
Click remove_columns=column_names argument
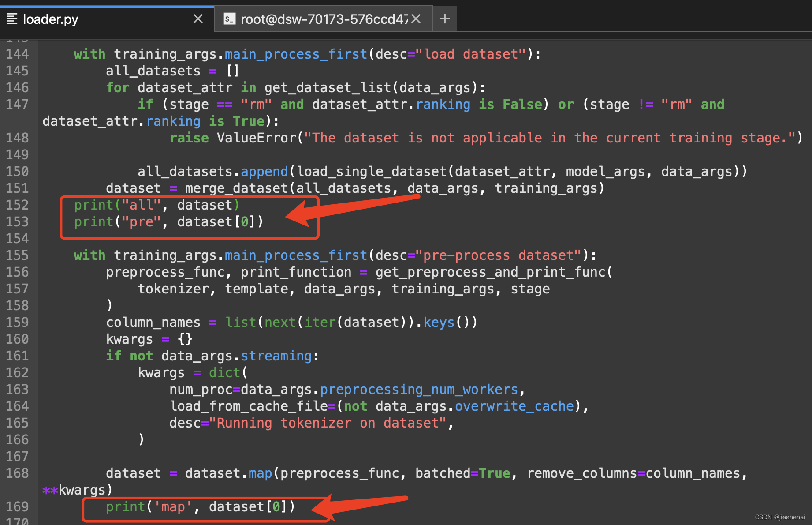[x=633, y=473]
